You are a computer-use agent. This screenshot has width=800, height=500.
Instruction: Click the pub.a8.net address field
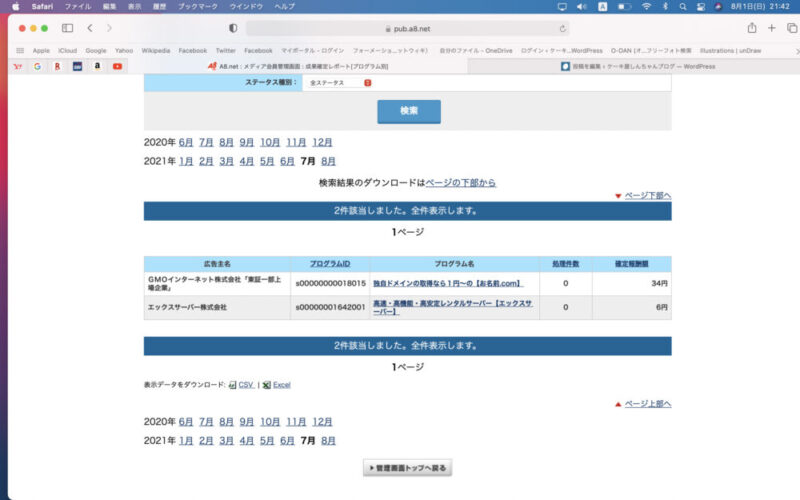pos(407,29)
